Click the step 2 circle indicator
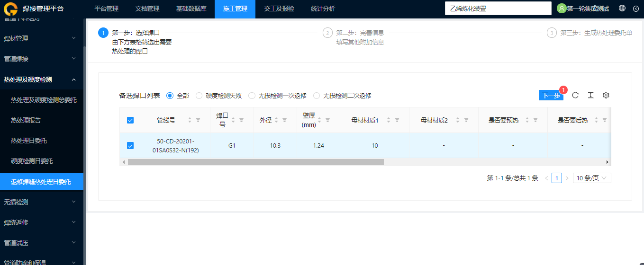This screenshot has height=265, width=644. [x=327, y=33]
